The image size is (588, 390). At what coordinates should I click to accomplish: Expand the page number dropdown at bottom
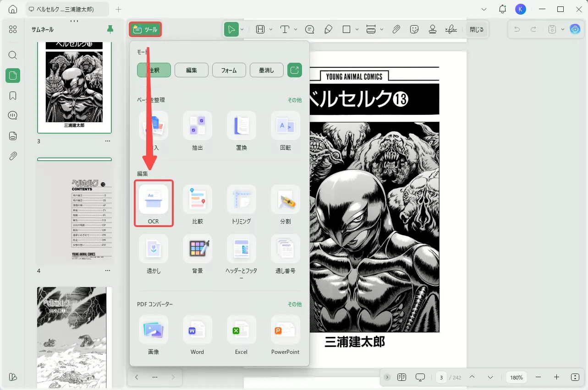[x=490, y=377]
